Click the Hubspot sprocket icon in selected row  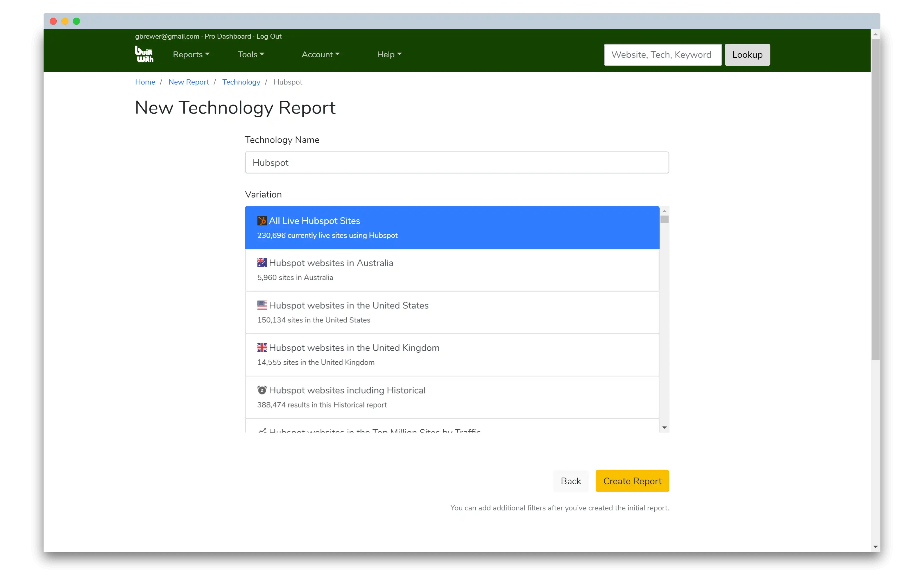[262, 221]
